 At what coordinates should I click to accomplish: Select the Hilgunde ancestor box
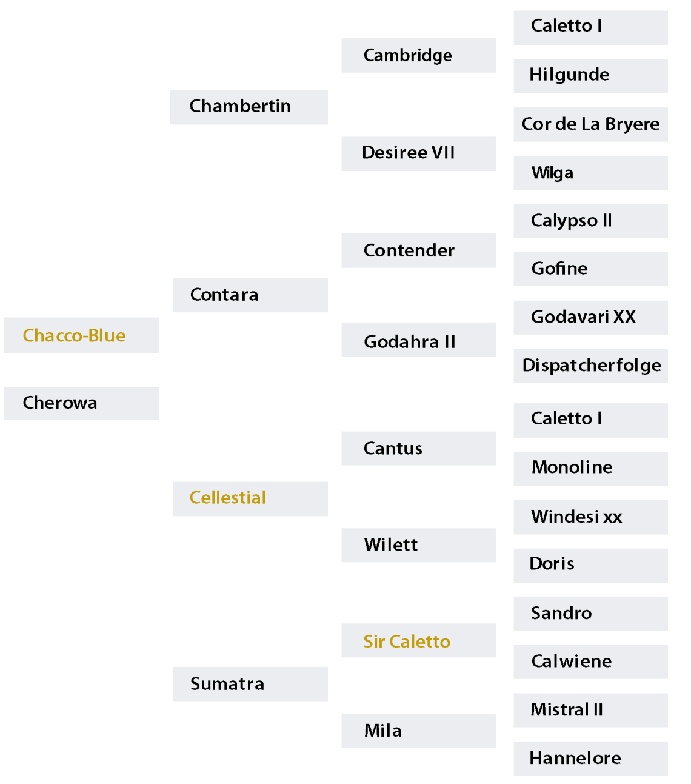569,75
